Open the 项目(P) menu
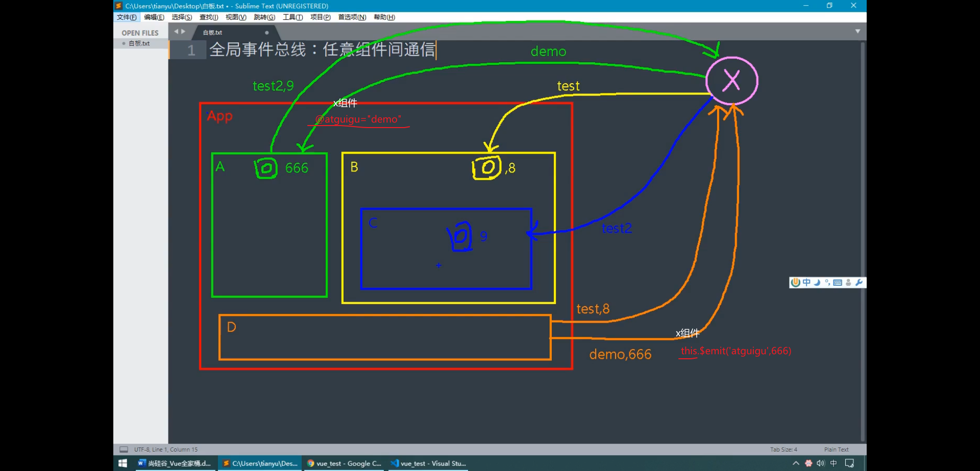 (x=321, y=17)
